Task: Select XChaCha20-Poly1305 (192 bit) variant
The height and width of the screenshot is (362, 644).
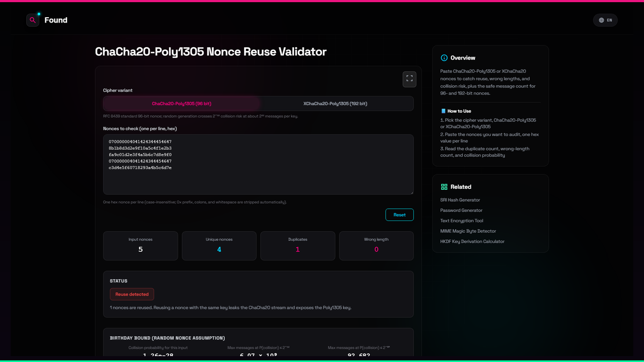Action: pyautogui.click(x=335, y=104)
